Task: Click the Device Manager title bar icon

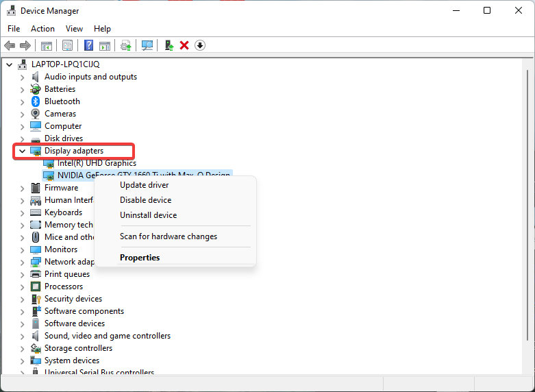Action: pyautogui.click(x=11, y=10)
